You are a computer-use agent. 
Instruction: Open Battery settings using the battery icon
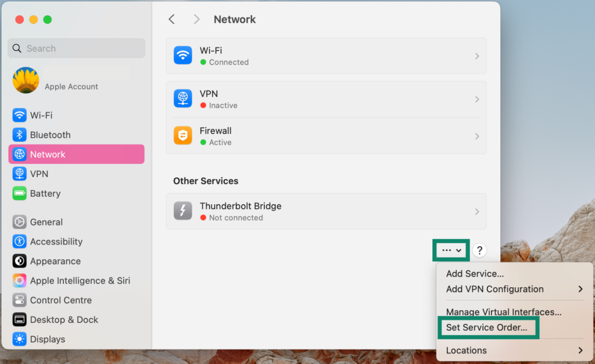(x=19, y=193)
